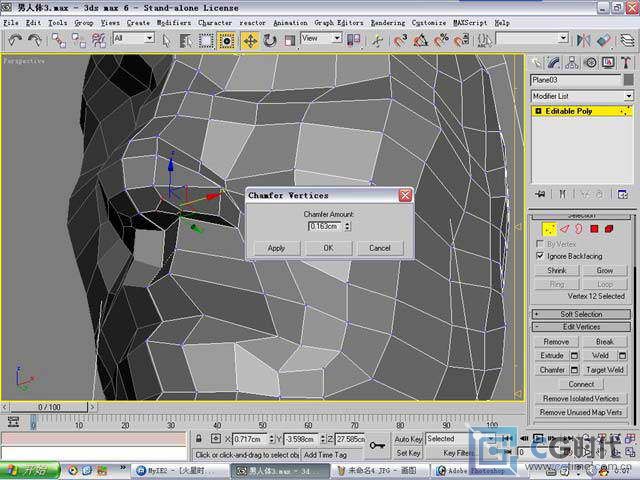Click the Use Pivot Point Center icon
640x480 pixels.
[x=353, y=40]
